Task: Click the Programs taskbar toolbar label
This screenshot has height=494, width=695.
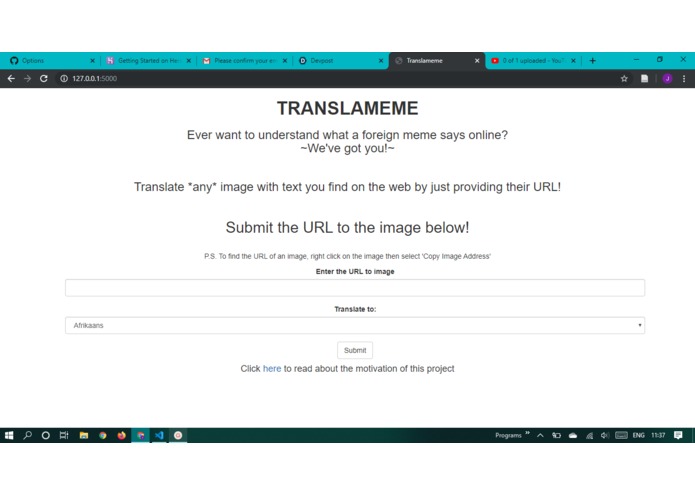Action: click(x=508, y=436)
